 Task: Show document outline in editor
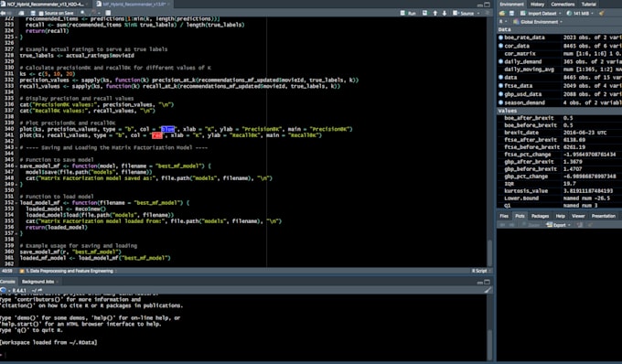[488, 13]
